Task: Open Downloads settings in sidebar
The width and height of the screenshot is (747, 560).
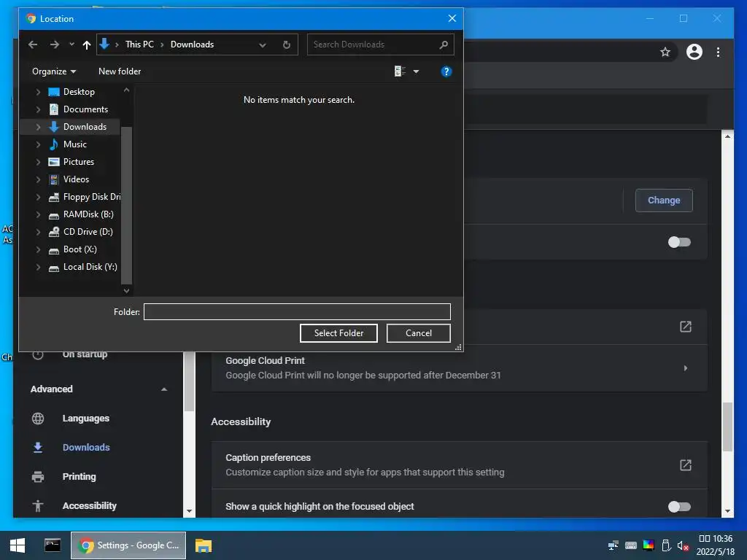Action: click(86, 448)
